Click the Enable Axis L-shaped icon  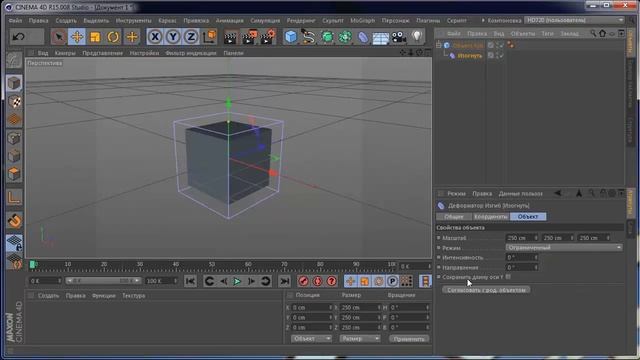click(x=14, y=198)
